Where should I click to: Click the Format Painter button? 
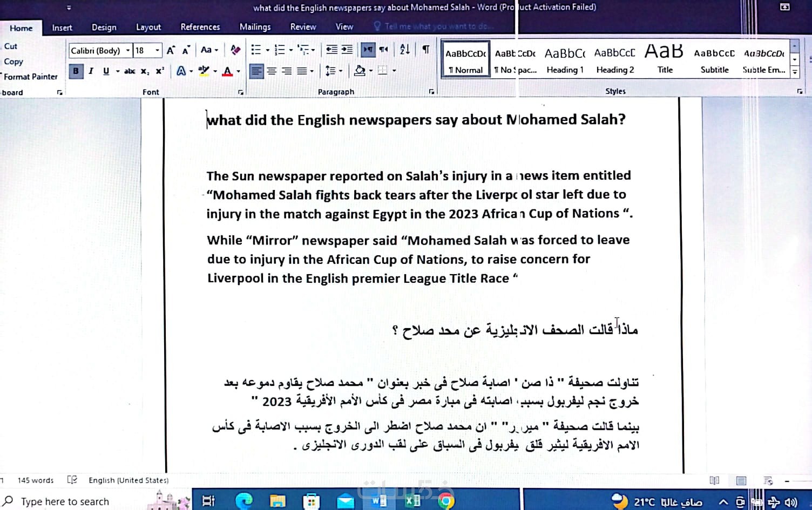point(30,77)
